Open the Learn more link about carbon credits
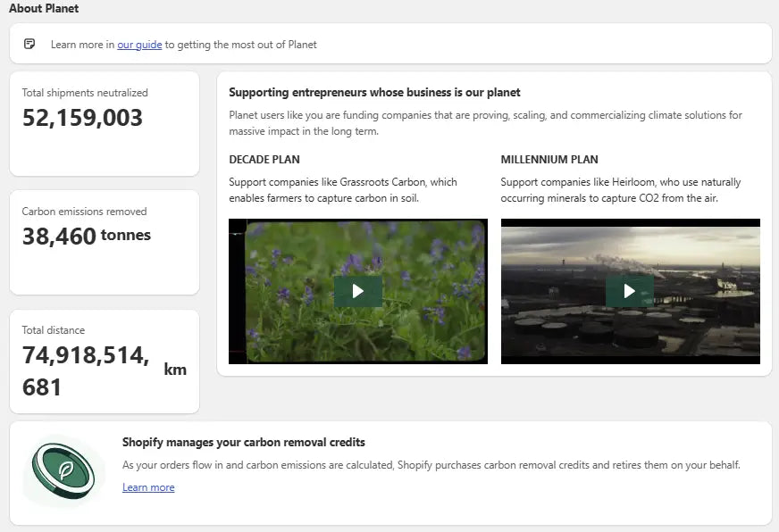The image size is (779, 532). click(148, 487)
